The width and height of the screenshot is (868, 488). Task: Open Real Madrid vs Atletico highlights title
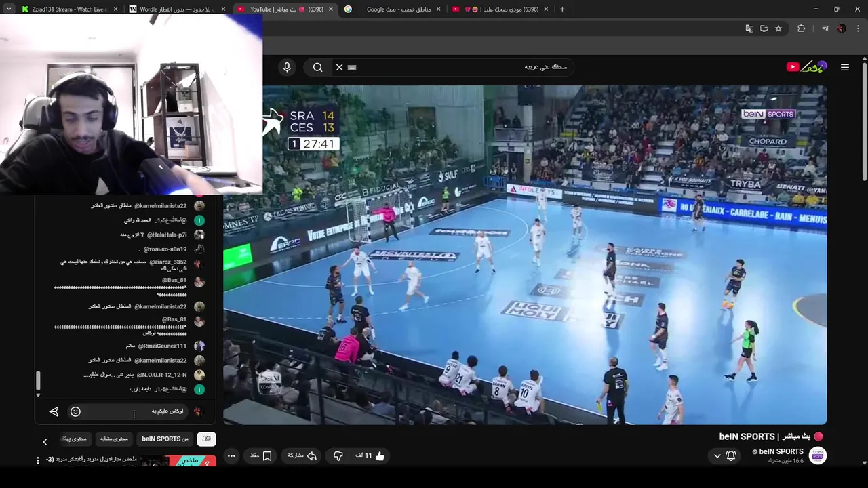click(x=92, y=460)
